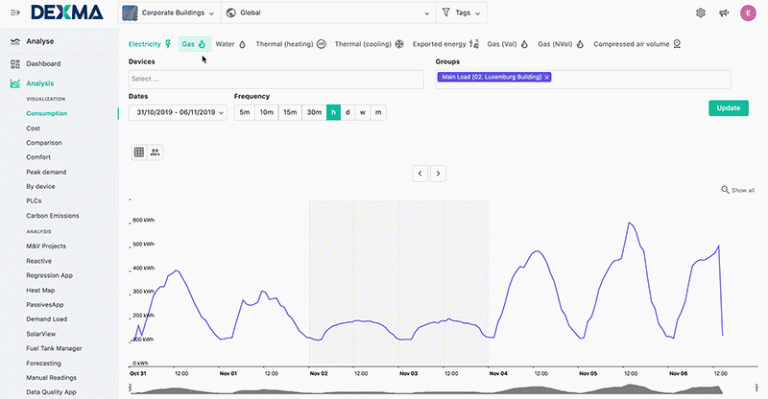The image size is (768, 399).
Task: Click the right range navigator handle
Action: 757,388
